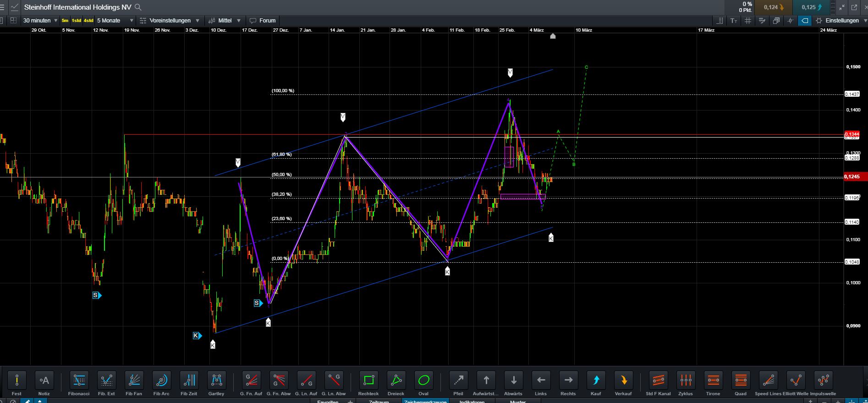Viewport: 868px width, 403px height.
Task: Select the Elliott Welle tool
Action: point(796,380)
